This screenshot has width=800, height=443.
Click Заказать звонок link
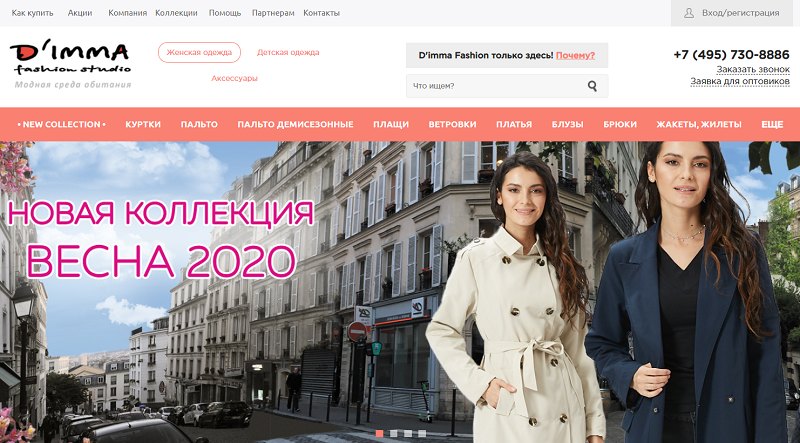tap(753, 69)
